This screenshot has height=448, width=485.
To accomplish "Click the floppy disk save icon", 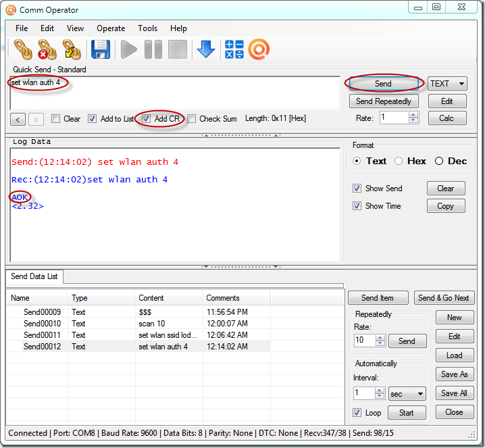I will (x=101, y=49).
